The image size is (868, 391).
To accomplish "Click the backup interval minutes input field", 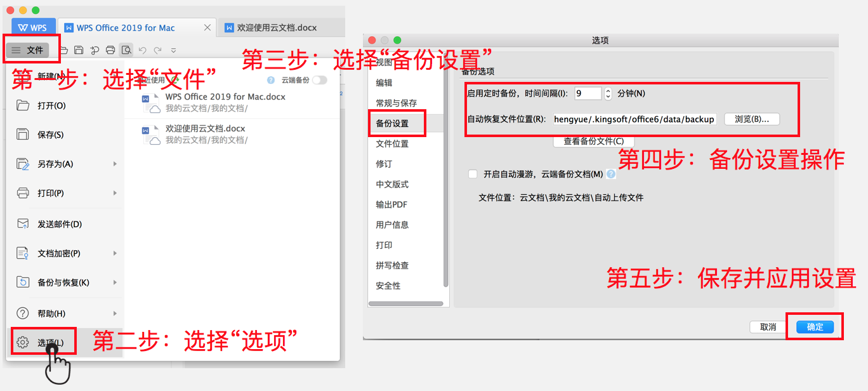I will point(588,93).
